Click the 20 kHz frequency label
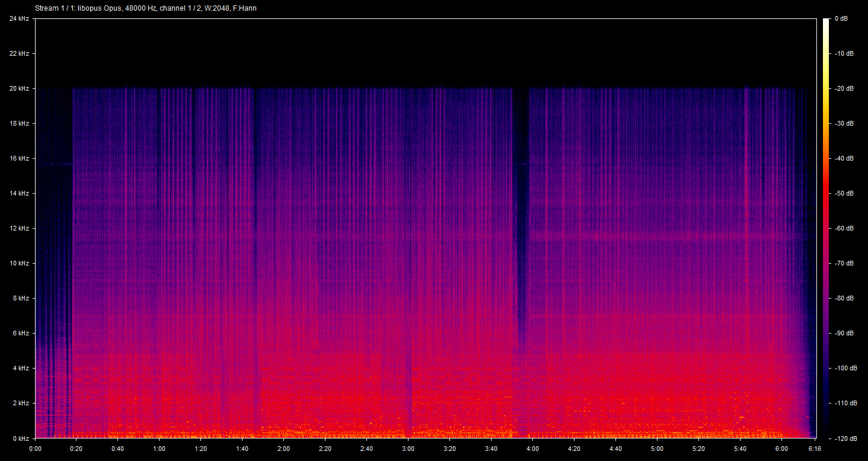868x461 pixels. coord(18,88)
